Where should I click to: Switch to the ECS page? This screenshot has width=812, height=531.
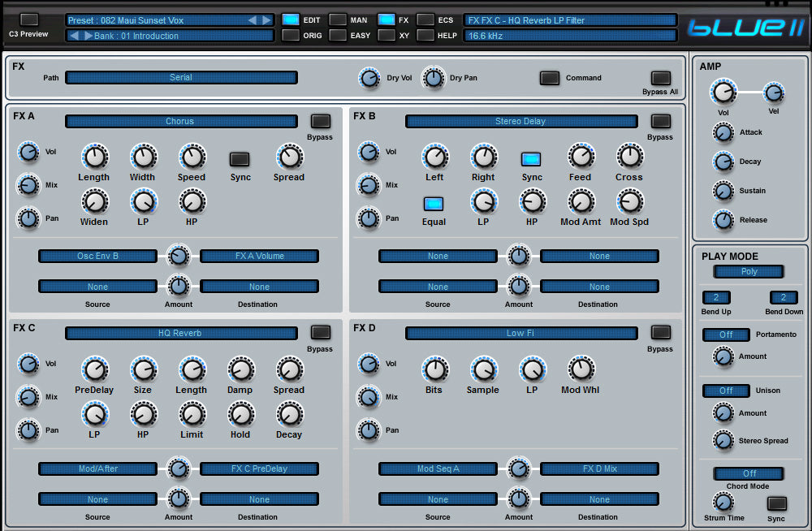425,19
